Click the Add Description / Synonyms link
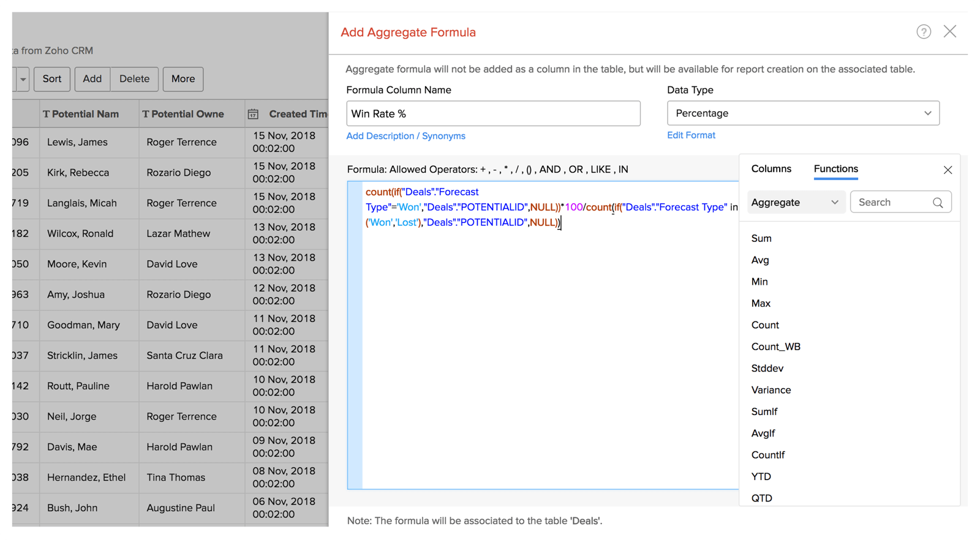 (405, 136)
